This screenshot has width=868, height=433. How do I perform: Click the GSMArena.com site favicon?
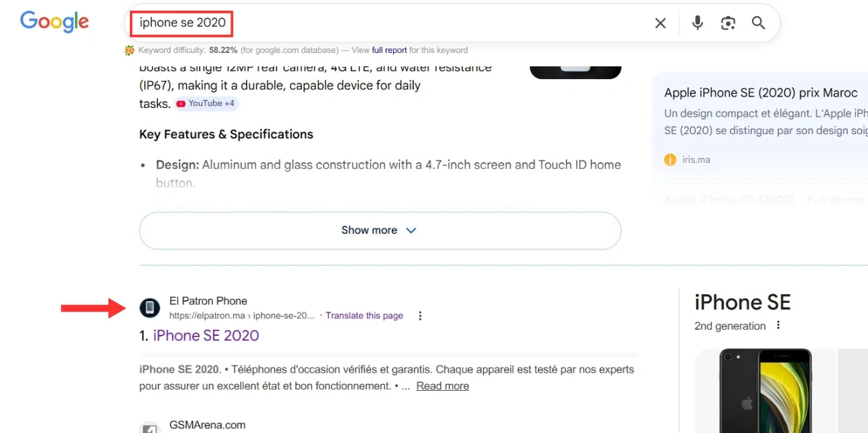point(150,428)
